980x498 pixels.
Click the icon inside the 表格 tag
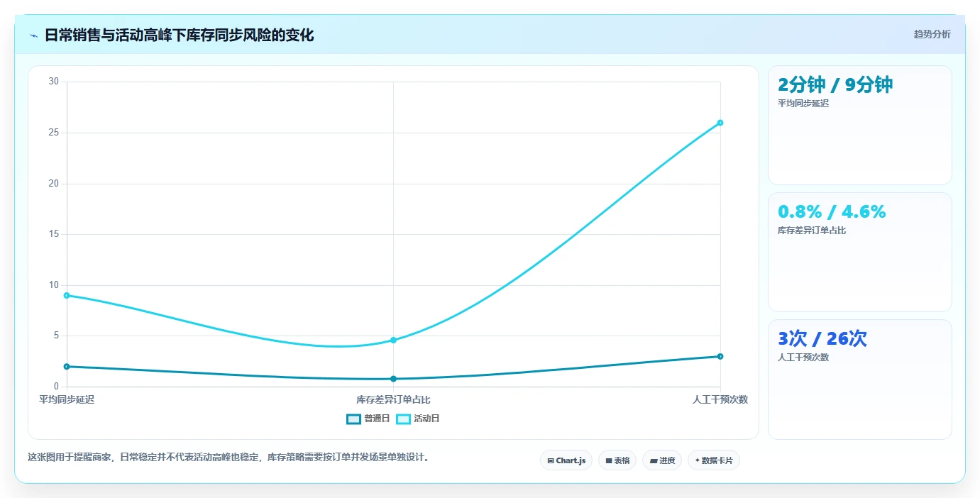(x=609, y=461)
